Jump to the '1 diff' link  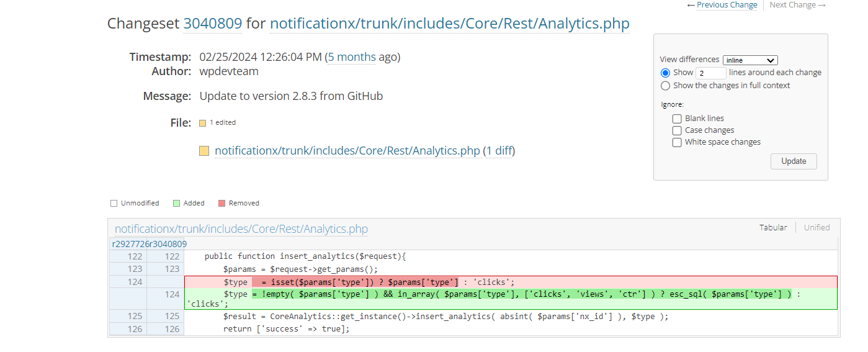click(x=499, y=151)
